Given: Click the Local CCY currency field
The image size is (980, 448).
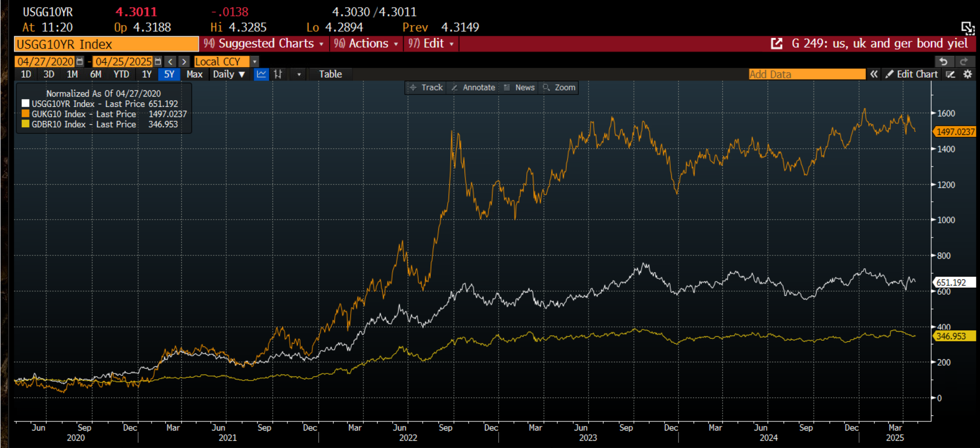Looking at the screenshot, I should click(x=222, y=62).
